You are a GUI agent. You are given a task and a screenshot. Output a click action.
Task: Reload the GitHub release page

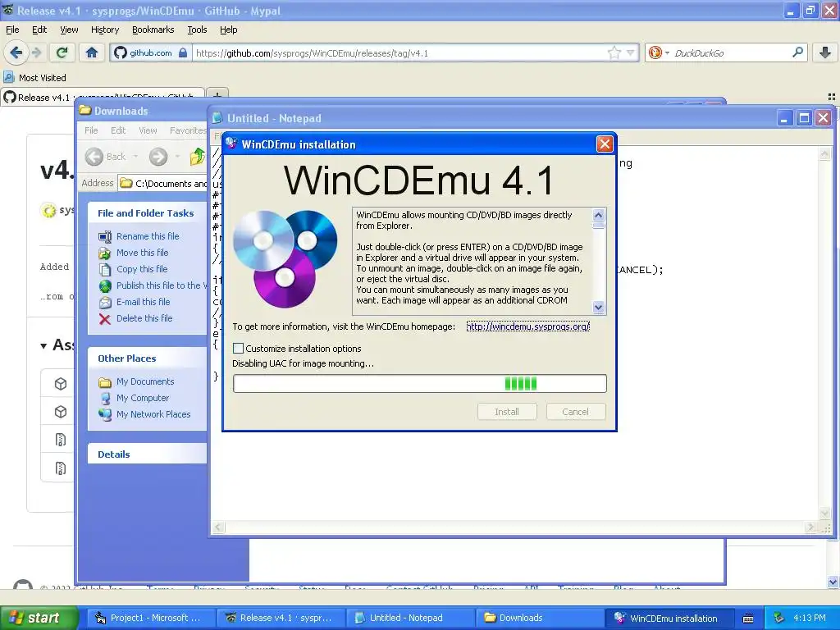[x=62, y=52]
